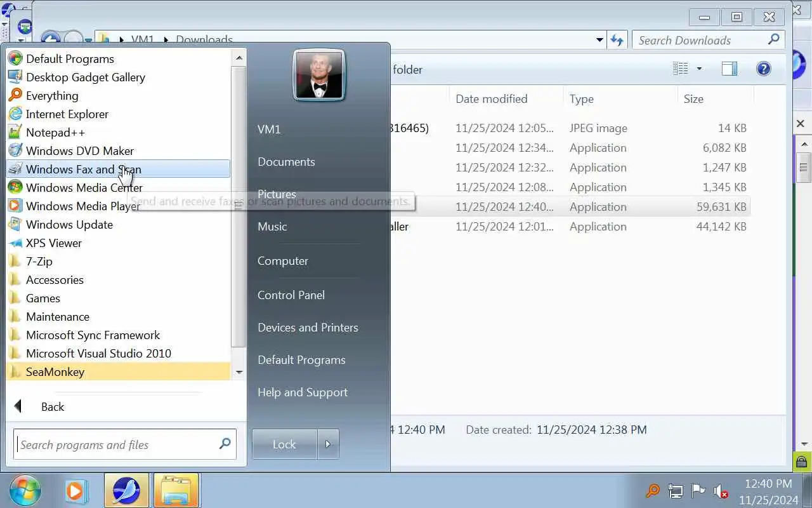Select the 44,142 KB application row

tap(570, 226)
